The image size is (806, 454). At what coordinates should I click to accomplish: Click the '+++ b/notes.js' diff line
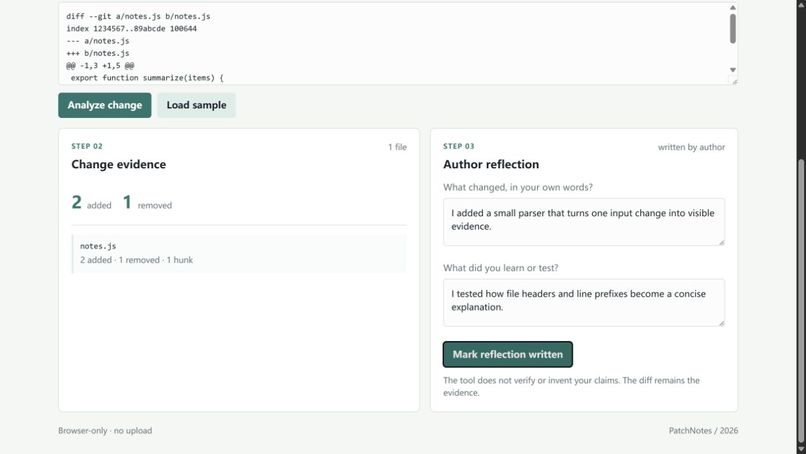click(98, 53)
